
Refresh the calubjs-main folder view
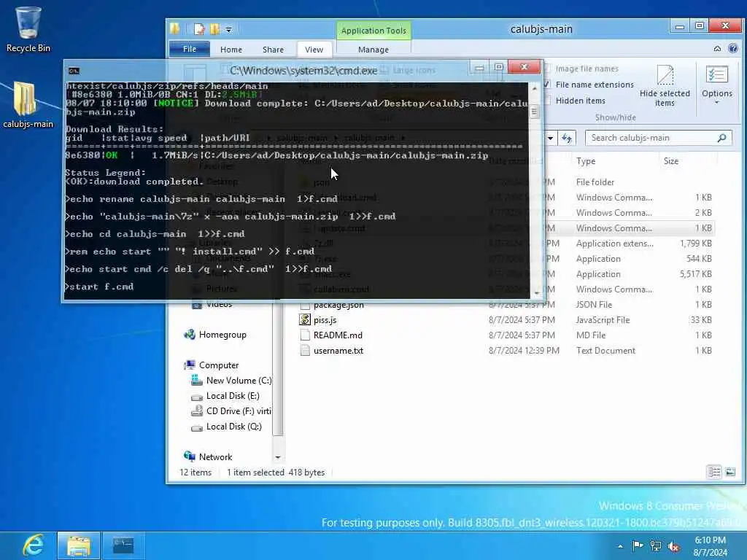point(566,138)
